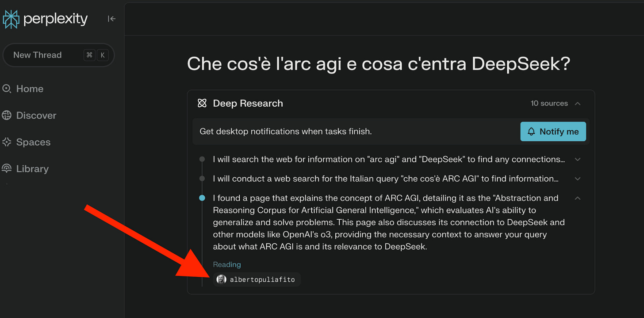The image size is (644, 318).
Task: Click Notify me button
Action: pos(553,132)
